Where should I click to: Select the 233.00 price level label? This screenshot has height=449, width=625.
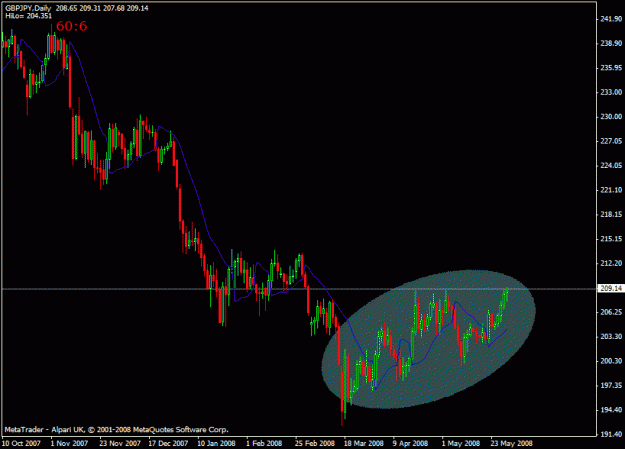tap(611, 92)
